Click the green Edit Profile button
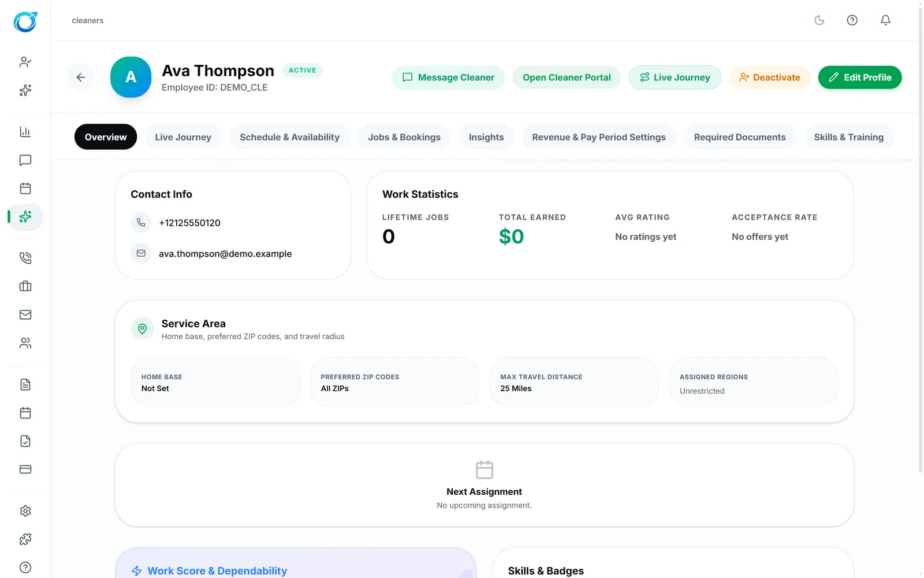924x578 pixels. (860, 77)
